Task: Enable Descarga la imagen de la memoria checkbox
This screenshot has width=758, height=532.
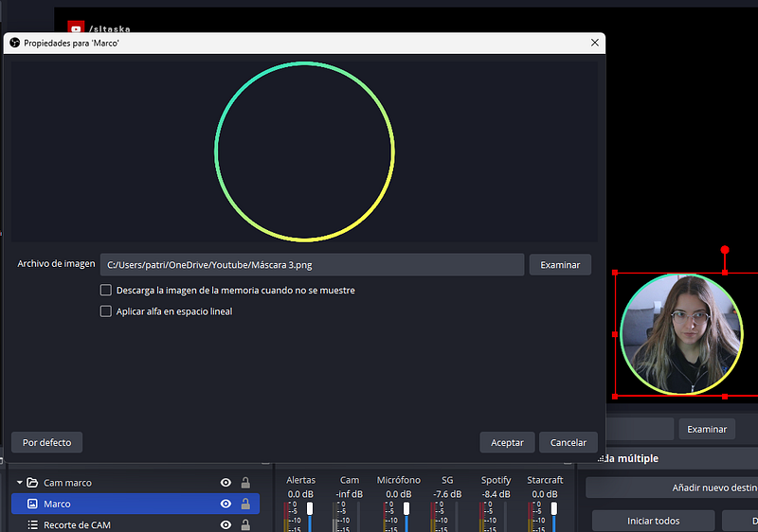Action: (106, 290)
